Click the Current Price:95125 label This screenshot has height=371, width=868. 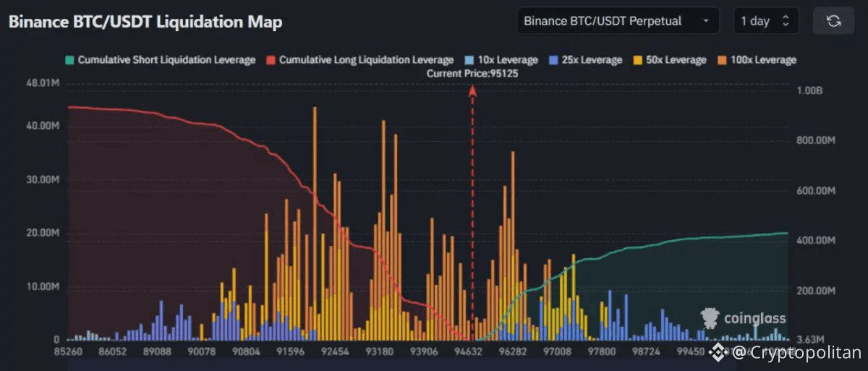click(472, 73)
